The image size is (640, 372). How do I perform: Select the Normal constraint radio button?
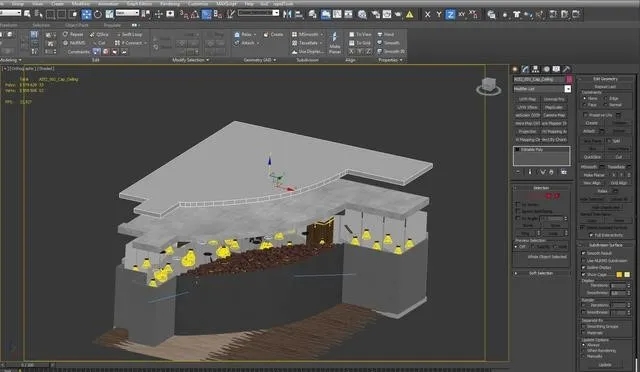(x=606, y=105)
